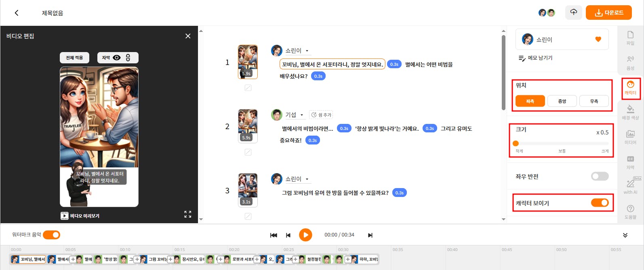Open the 파일 sidebar tab

[x=630, y=38]
